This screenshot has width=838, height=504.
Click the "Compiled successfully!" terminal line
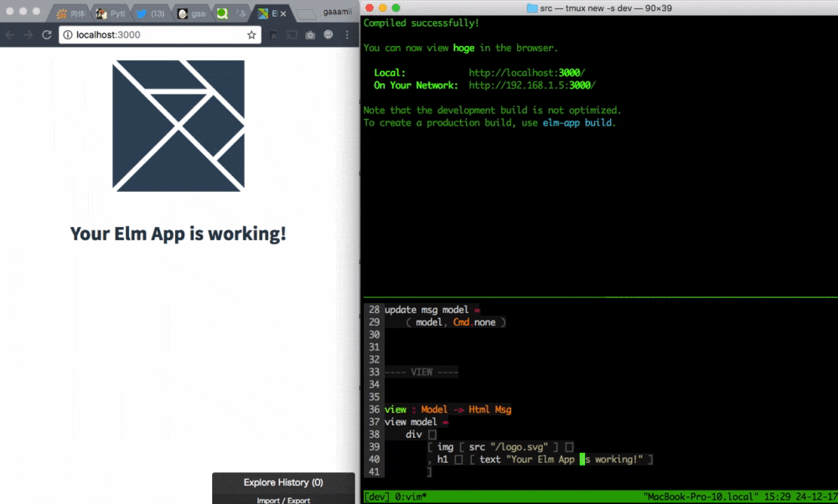[422, 23]
